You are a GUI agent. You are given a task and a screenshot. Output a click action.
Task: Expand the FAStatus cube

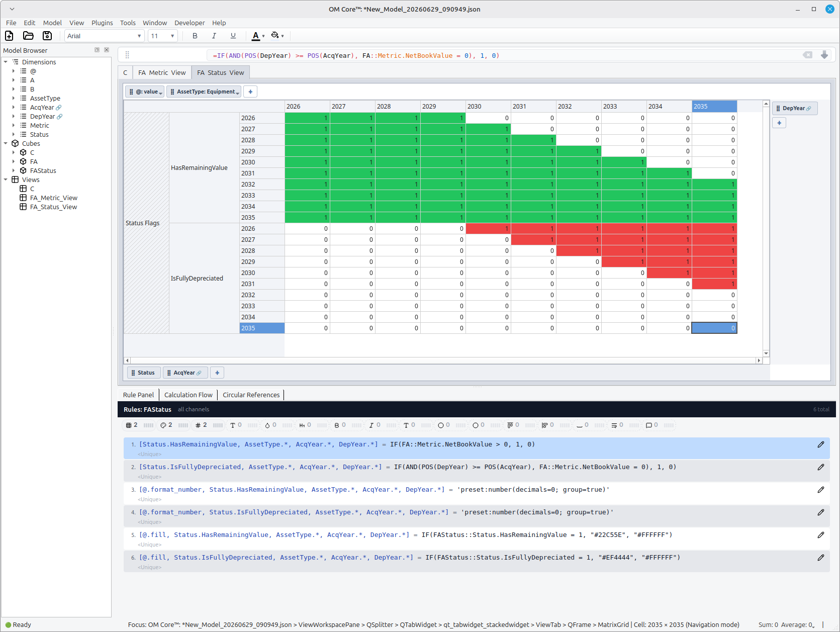pyautogui.click(x=14, y=170)
